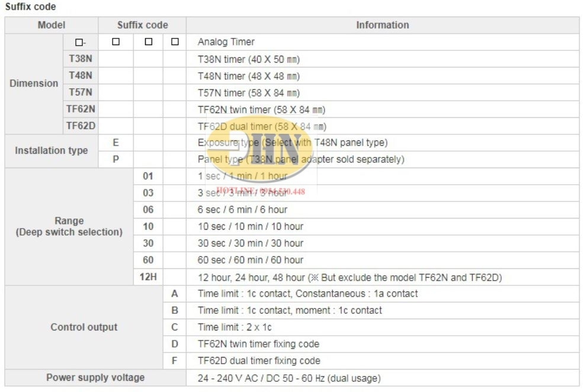Click the "Power supply voltage" label

coord(95,377)
